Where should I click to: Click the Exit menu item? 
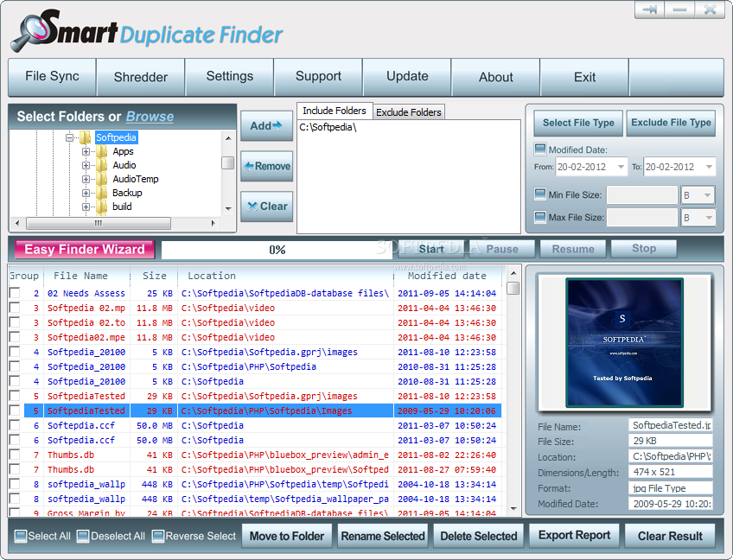pos(585,77)
